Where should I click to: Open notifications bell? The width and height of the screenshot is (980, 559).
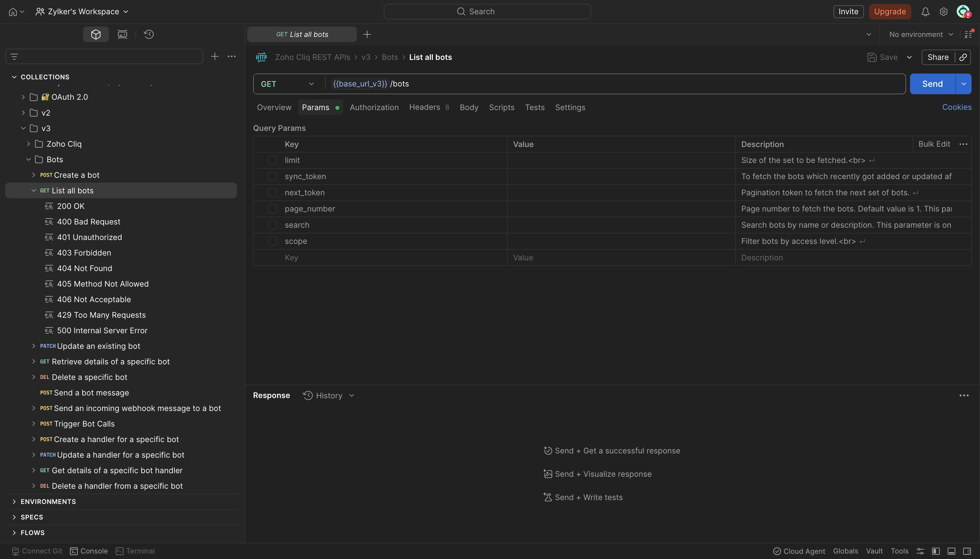[925, 12]
